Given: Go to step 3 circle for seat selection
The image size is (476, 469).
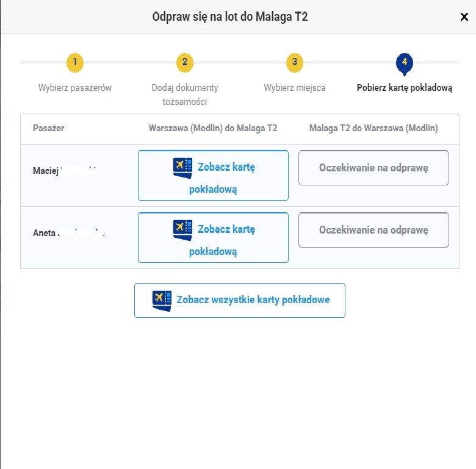Looking at the screenshot, I should [295, 62].
